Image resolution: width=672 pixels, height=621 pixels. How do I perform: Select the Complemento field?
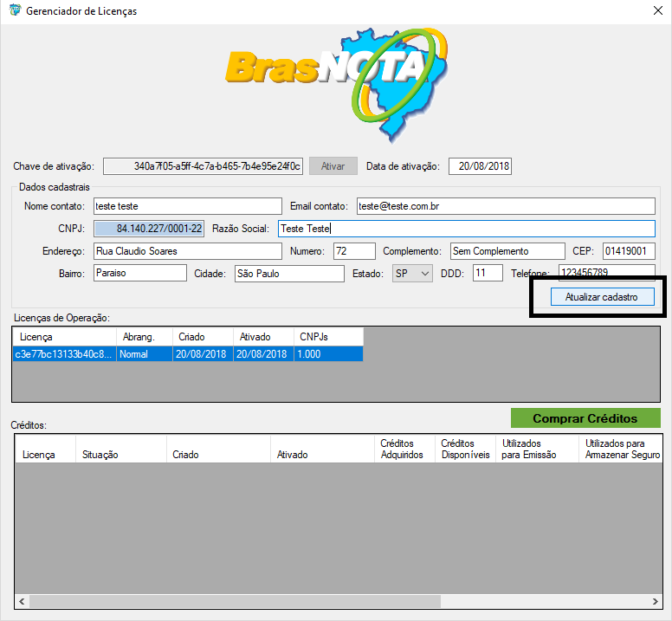coord(507,251)
